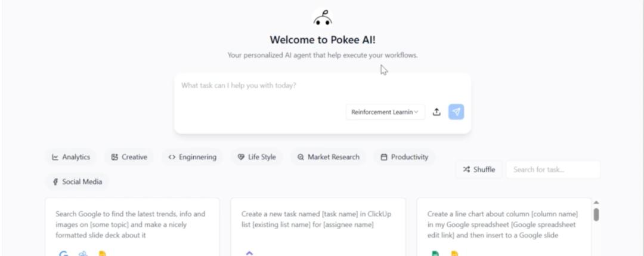Image resolution: width=644 pixels, height=256 pixels.
Task: Click the scrollbar up arrow
Action: pos(596,202)
